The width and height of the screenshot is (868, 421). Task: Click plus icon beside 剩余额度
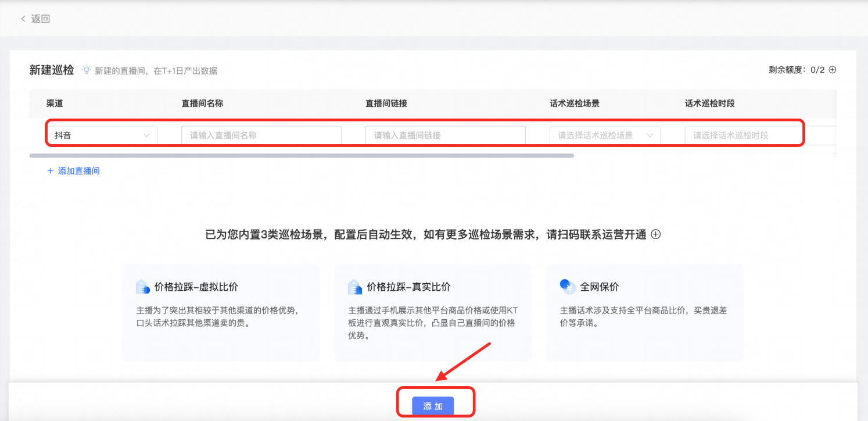[x=832, y=70]
